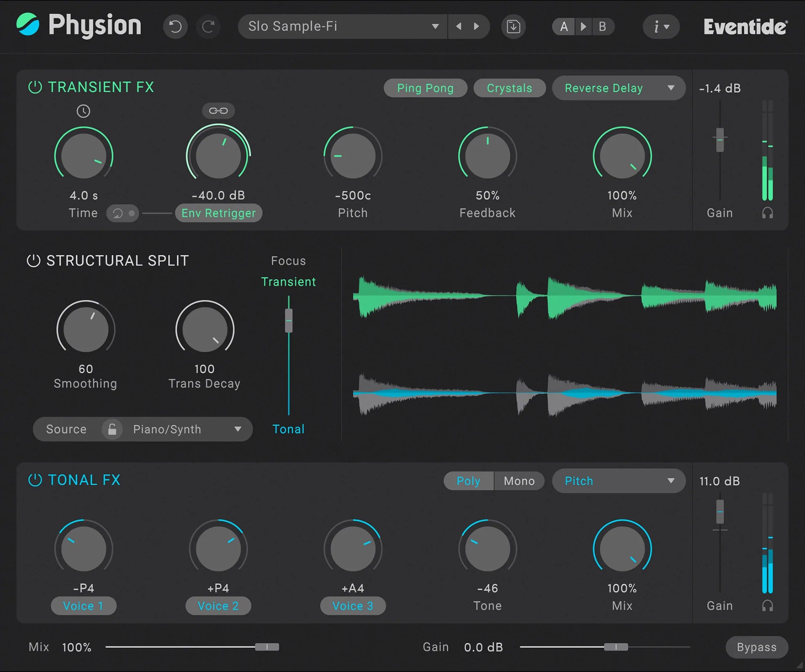
Task: Click the Bypass button
Action: [756, 647]
